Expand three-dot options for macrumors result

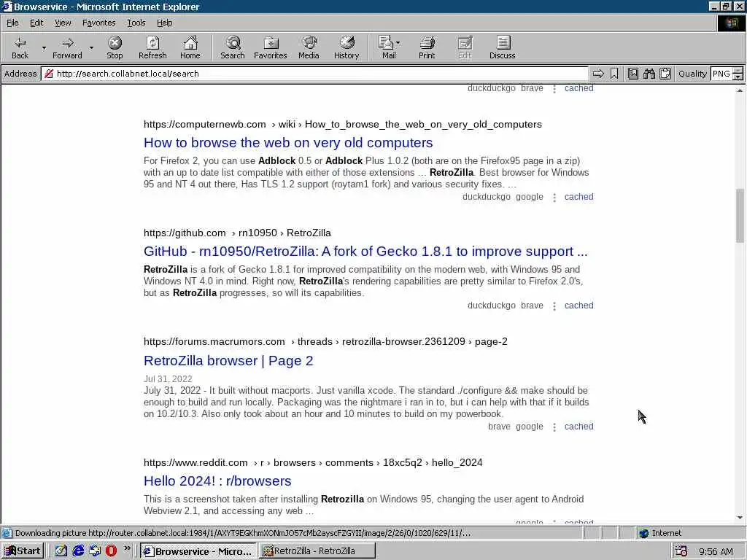pyautogui.click(x=554, y=427)
